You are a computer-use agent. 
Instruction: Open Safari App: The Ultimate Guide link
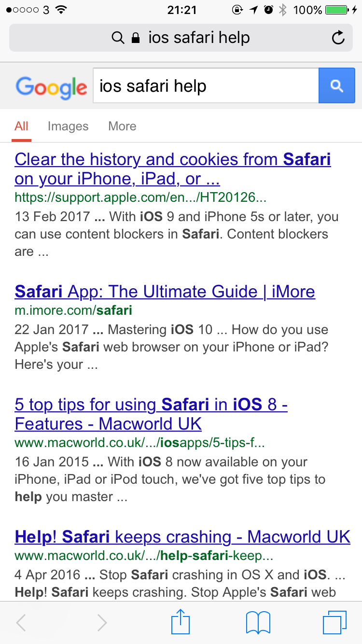tap(165, 291)
